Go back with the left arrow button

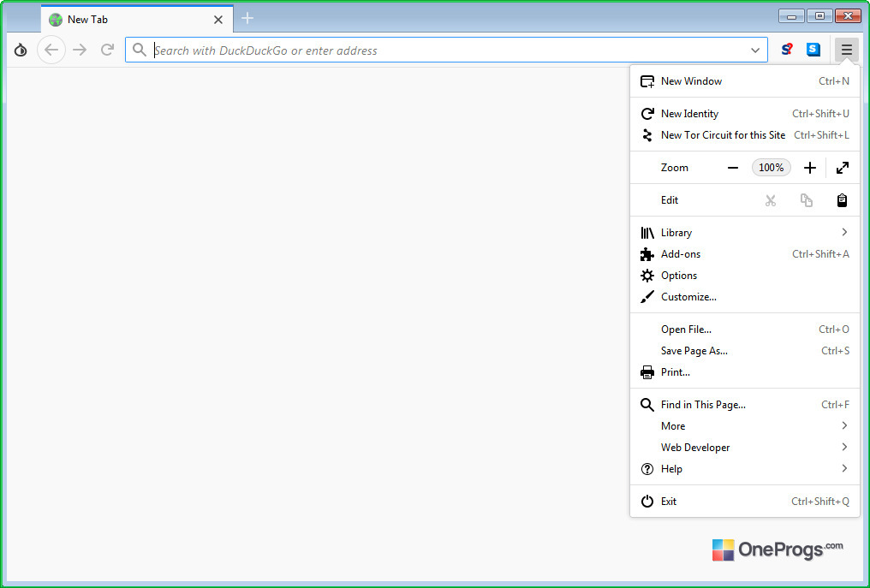click(x=51, y=50)
